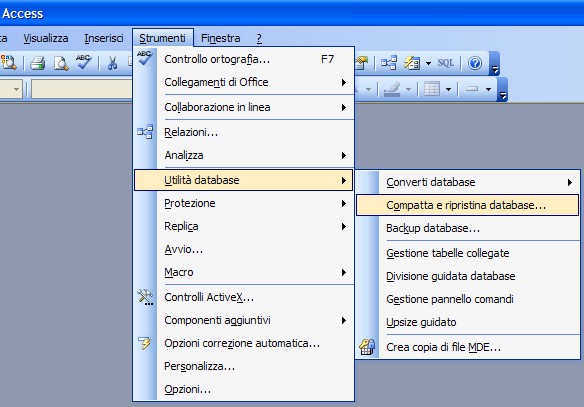The width and height of the screenshot is (584, 407).
Task: Choose Upsize guidato entry
Action: tap(467, 322)
